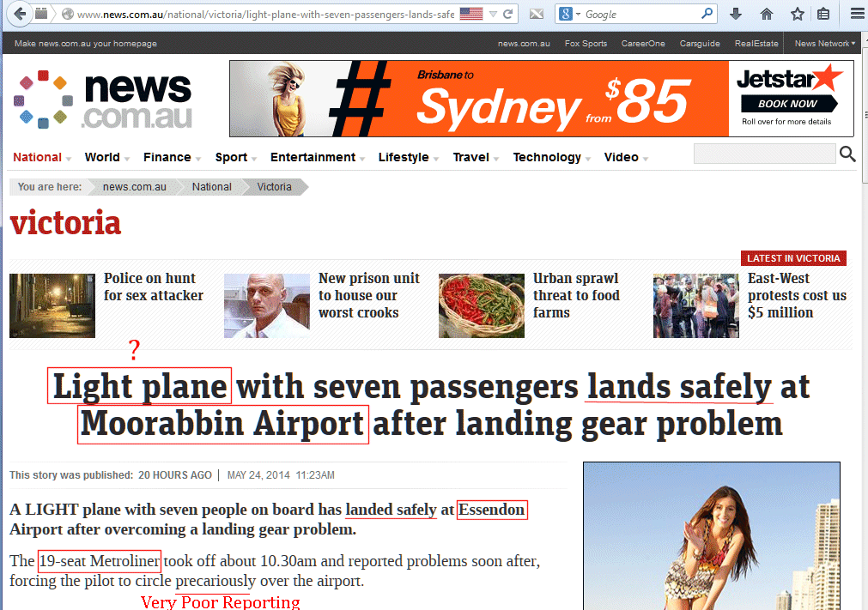The height and width of the screenshot is (610, 868).
Task: Click the site search input field
Action: [x=764, y=154]
